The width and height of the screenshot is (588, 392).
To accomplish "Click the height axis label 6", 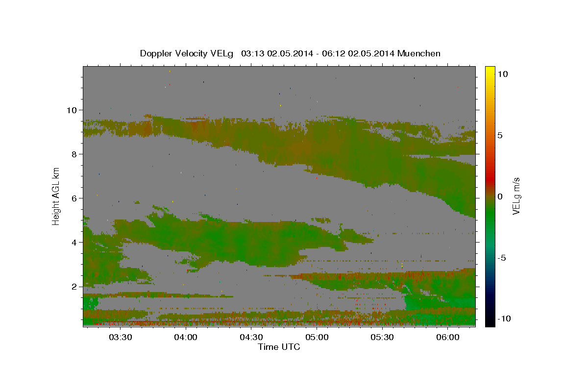I will coord(74,198).
